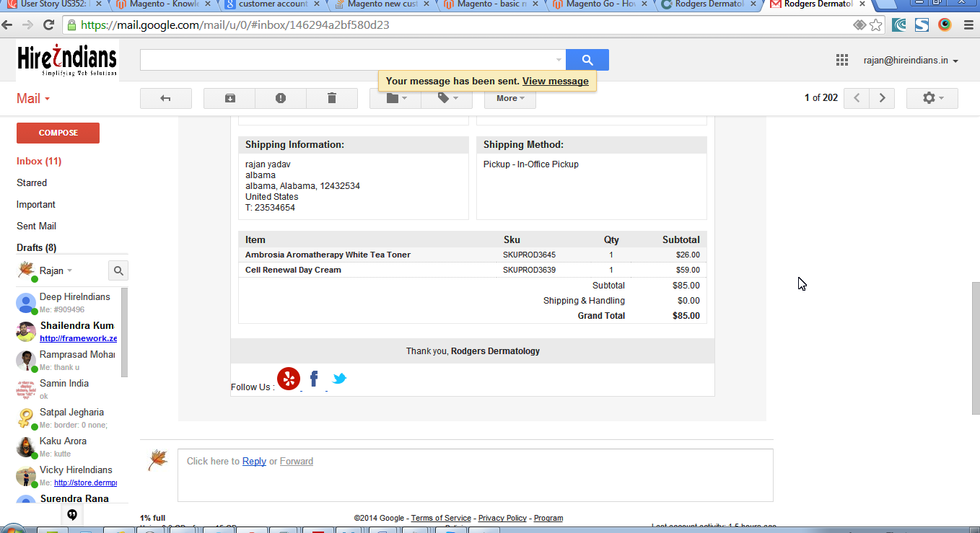Click the blue search magnifier button
This screenshot has height=533, width=980.
coord(587,60)
